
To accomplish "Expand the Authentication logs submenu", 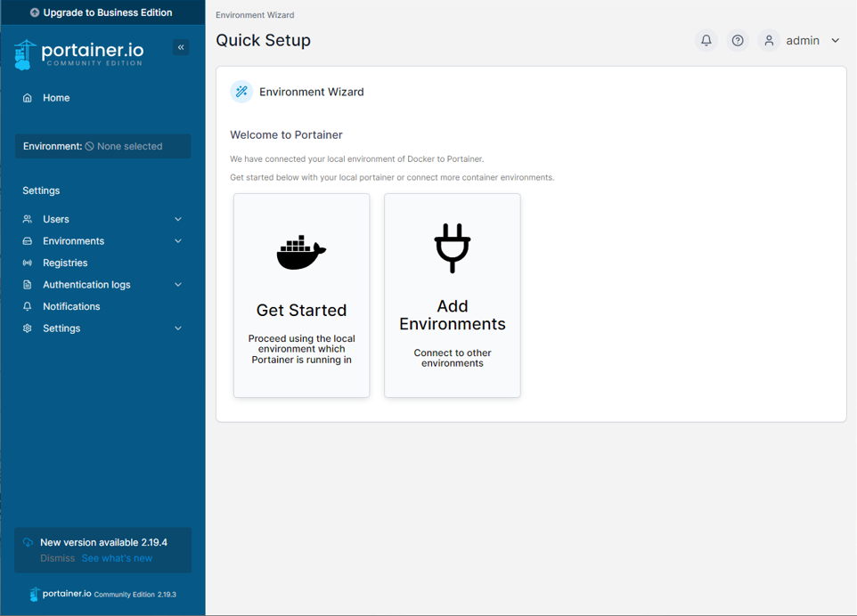I will tap(177, 285).
